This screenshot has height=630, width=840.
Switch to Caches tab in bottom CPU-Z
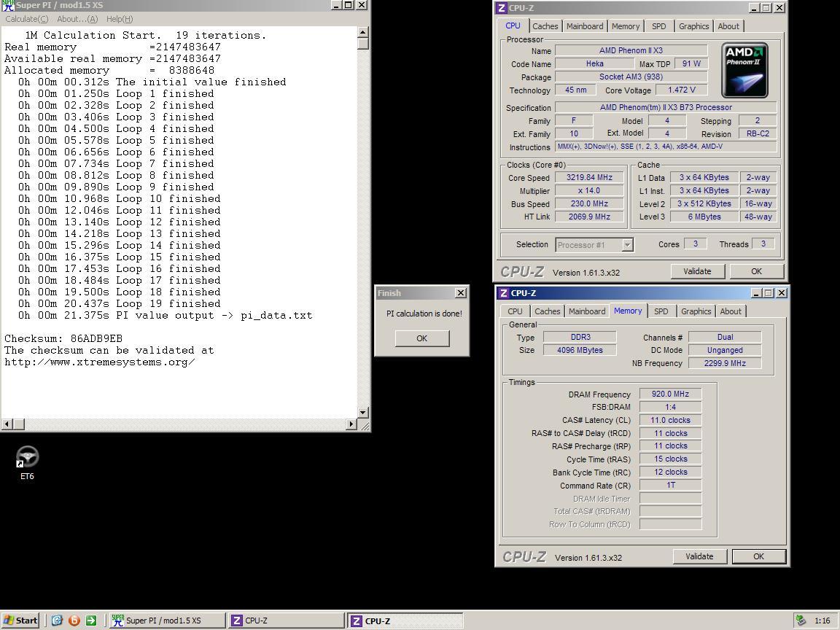[547, 311]
